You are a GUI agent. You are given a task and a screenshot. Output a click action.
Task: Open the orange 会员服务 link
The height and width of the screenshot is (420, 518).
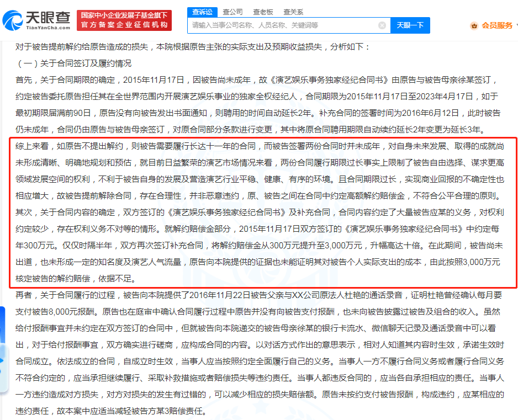click(x=497, y=25)
